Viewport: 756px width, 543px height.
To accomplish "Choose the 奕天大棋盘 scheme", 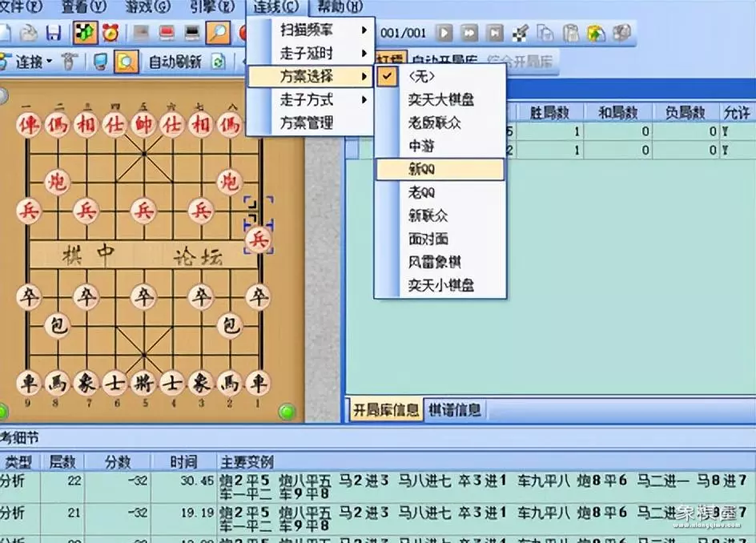I will [x=439, y=100].
